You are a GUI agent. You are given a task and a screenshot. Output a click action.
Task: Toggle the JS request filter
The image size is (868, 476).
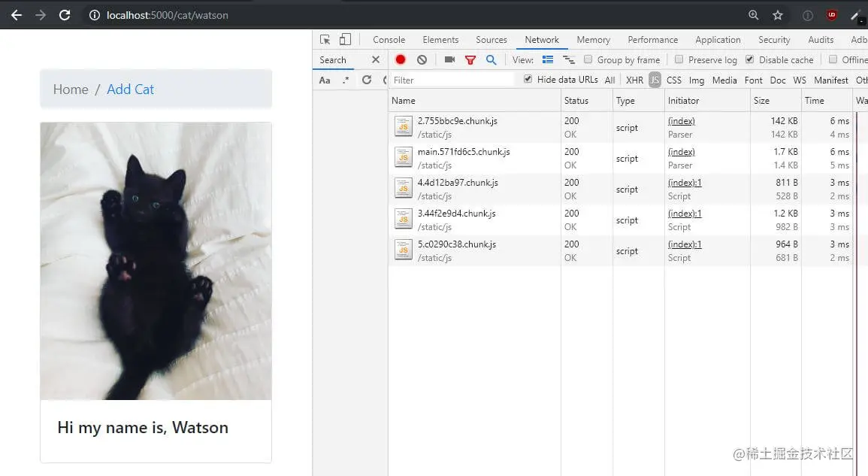(655, 80)
